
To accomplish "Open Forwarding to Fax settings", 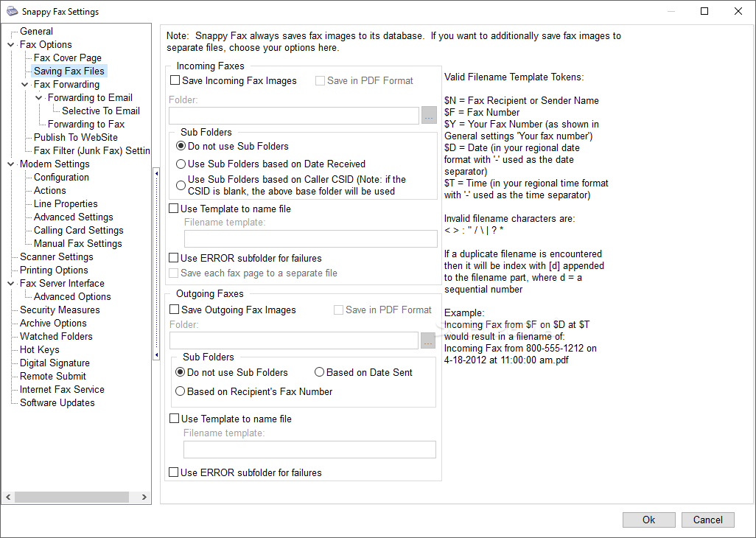I will (86, 124).
